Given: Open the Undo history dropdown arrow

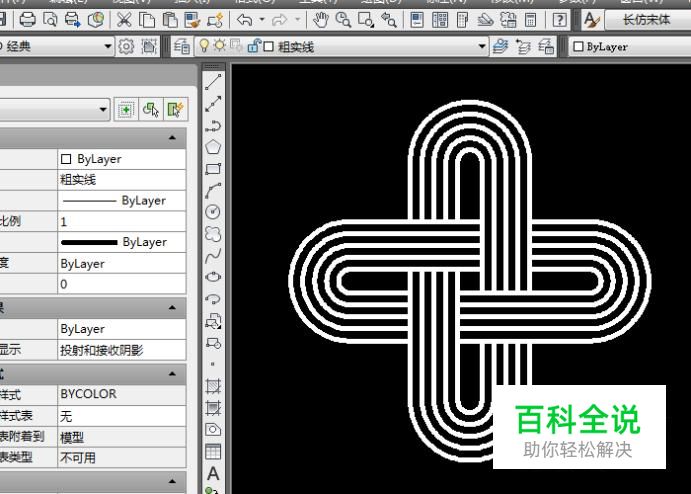Looking at the screenshot, I should [262, 19].
